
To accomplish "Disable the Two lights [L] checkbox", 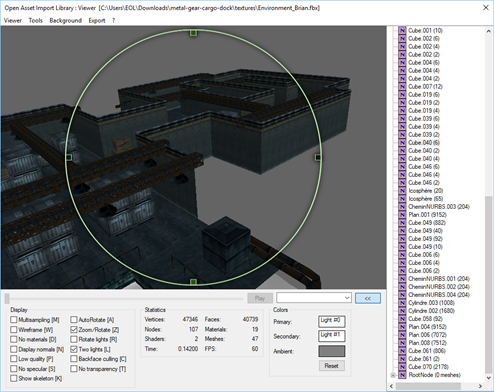I will click(74, 349).
